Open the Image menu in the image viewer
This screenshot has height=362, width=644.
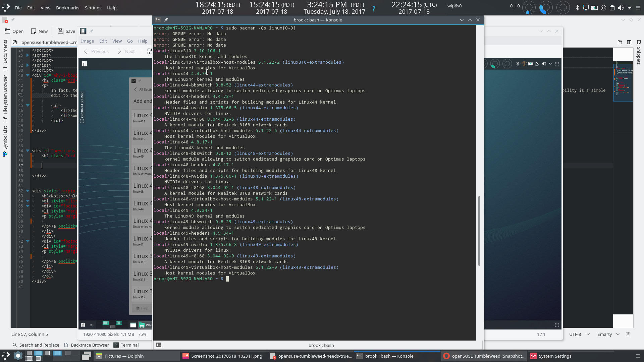pyautogui.click(x=87, y=41)
